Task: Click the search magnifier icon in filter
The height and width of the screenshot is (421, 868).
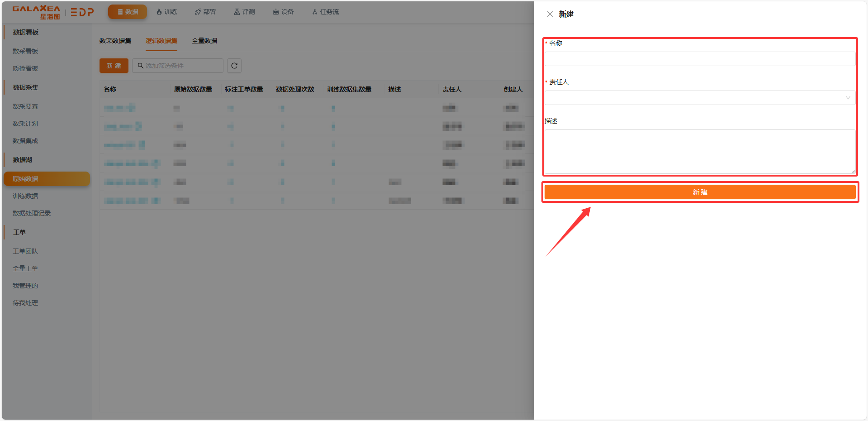Action: [x=141, y=66]
